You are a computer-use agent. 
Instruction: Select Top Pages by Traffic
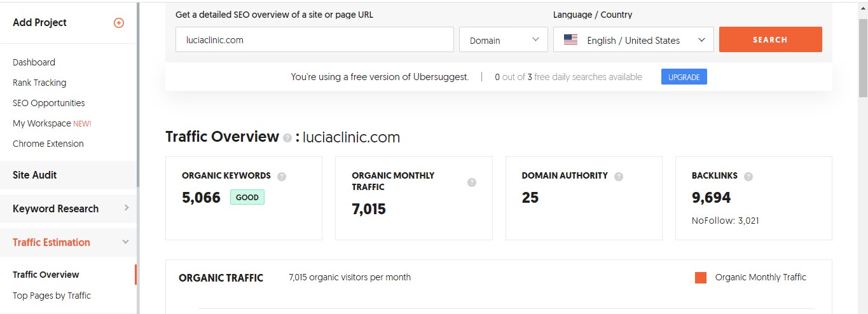[x=52, y=296]
